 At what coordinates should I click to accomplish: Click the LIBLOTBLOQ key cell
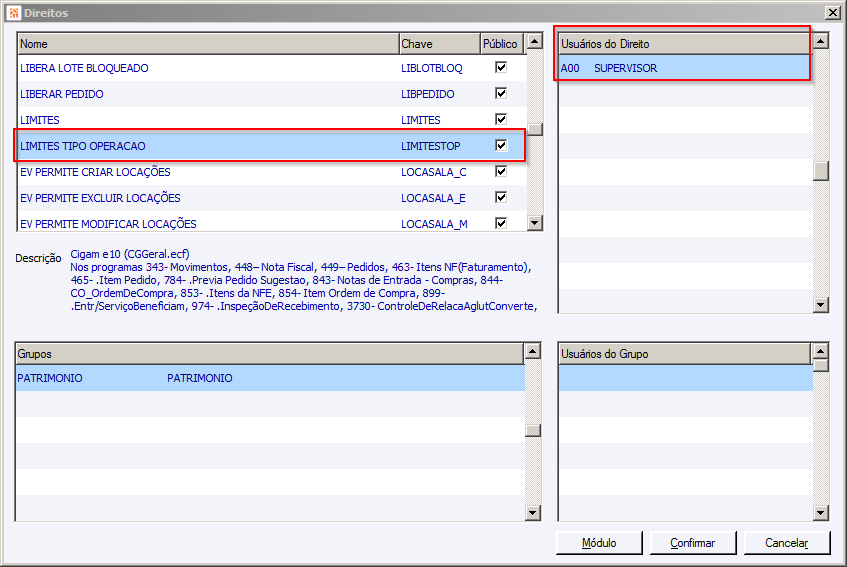(x=432, y=68)
